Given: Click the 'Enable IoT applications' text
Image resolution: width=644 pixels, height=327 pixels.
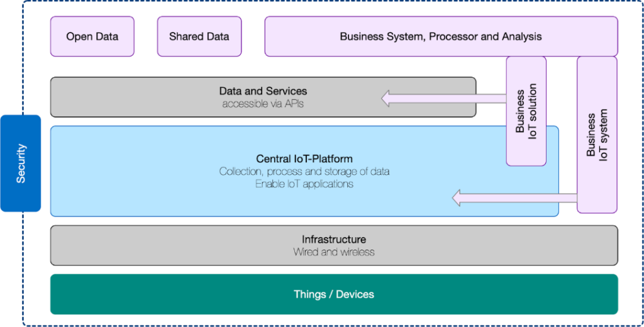Looking at the screenshot, I should coord(304,184).
